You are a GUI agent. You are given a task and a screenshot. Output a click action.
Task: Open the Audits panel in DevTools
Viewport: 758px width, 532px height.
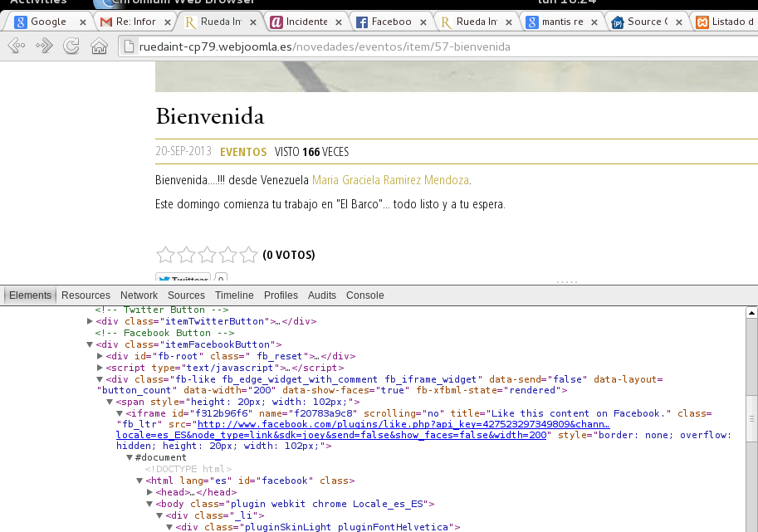click(x=322, y=295)
